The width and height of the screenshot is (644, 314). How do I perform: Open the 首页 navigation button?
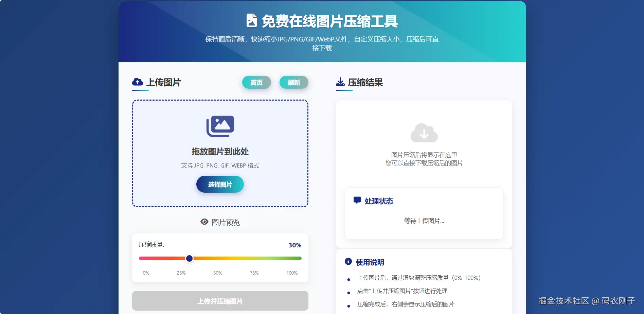[256, 82]
